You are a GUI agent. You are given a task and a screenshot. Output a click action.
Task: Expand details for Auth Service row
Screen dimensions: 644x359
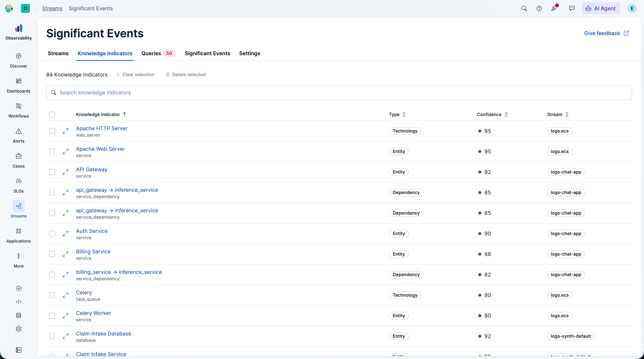coord(66,234)
